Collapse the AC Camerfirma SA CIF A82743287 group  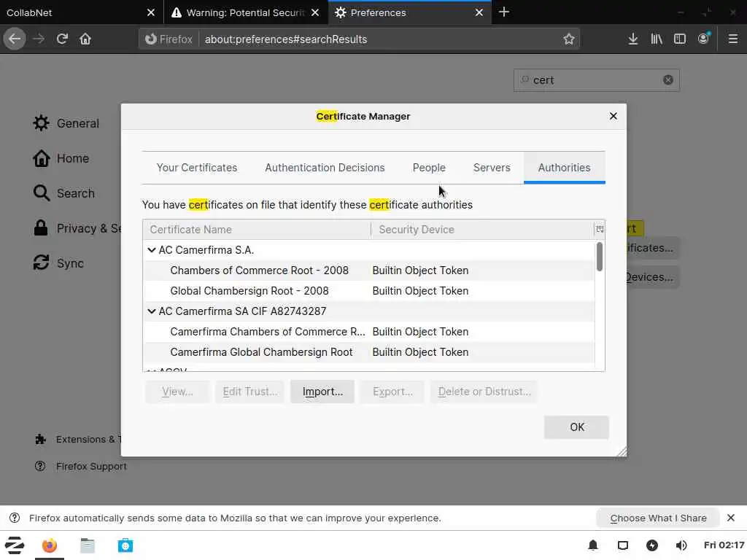152,311
